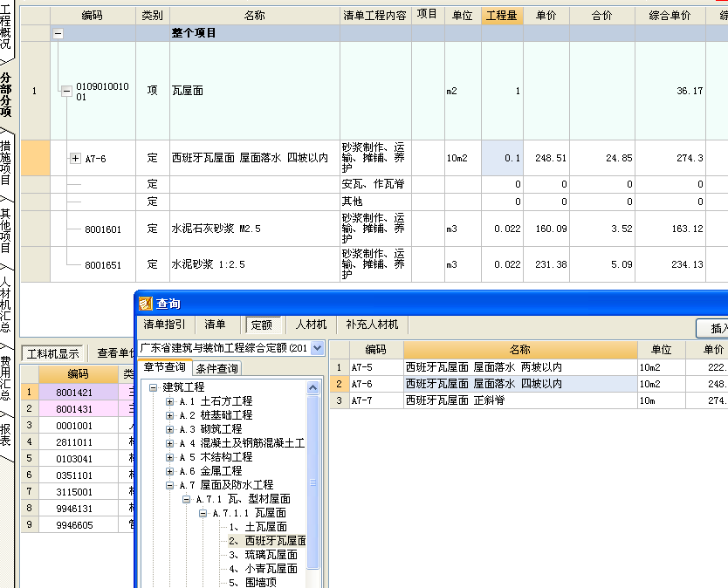Collapse the 建筑工程 tree node
Screen dimensions: 728x588
coord(154,387)
